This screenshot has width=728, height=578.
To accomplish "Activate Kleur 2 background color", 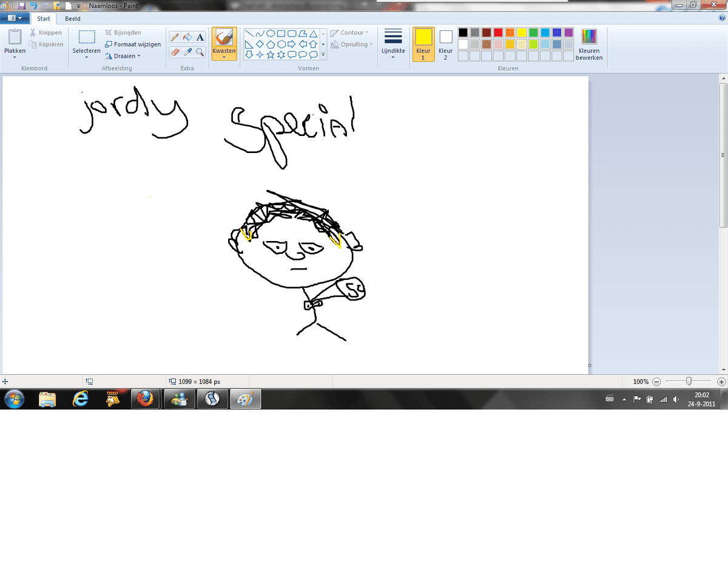I will tap(445, 44).
